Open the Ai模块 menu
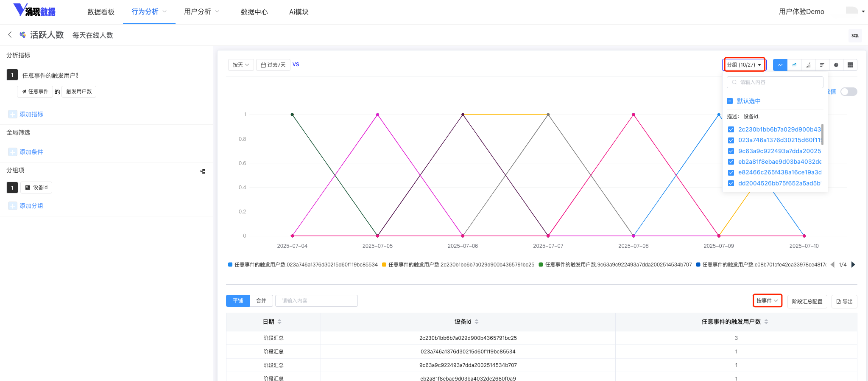The image size is (868, 381). [x=299, y=12]
